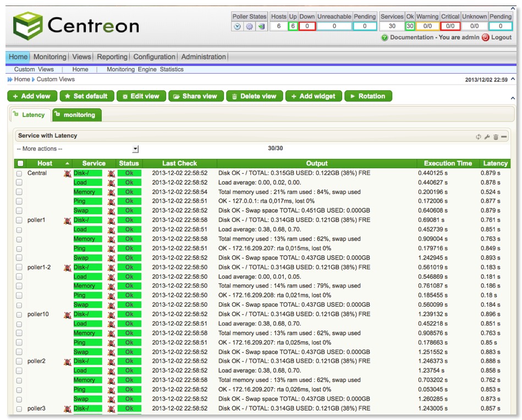Delete the widget using trash icon

[496, 137]
